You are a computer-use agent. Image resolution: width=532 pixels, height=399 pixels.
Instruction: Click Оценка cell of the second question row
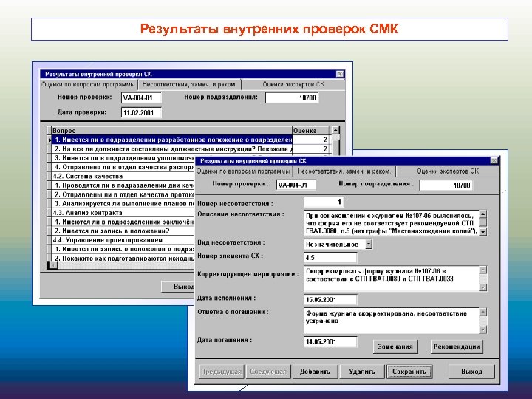click(310, 149)
